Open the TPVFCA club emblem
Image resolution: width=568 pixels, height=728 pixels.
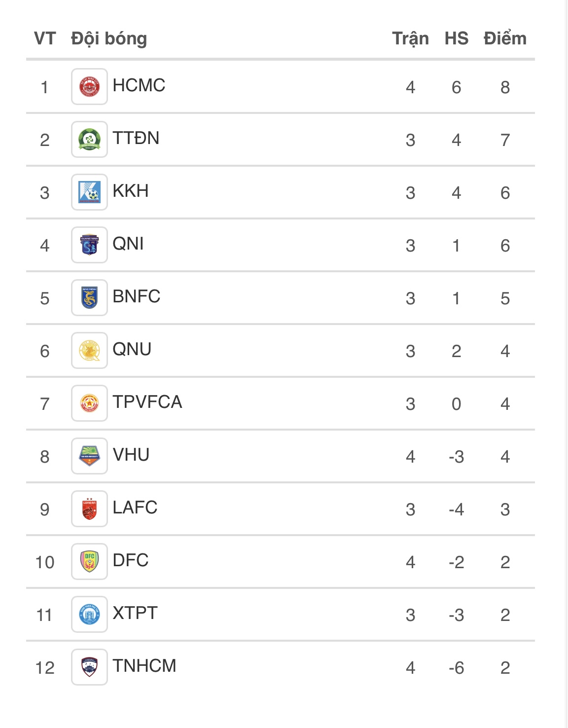(x=89, y=403)
